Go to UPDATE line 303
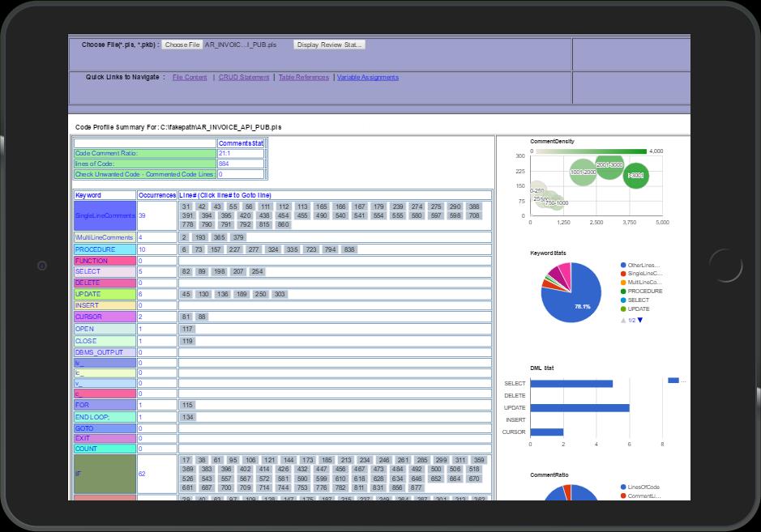Image resolution: width=761 pixels, height=532 pixels. (280, 295)
